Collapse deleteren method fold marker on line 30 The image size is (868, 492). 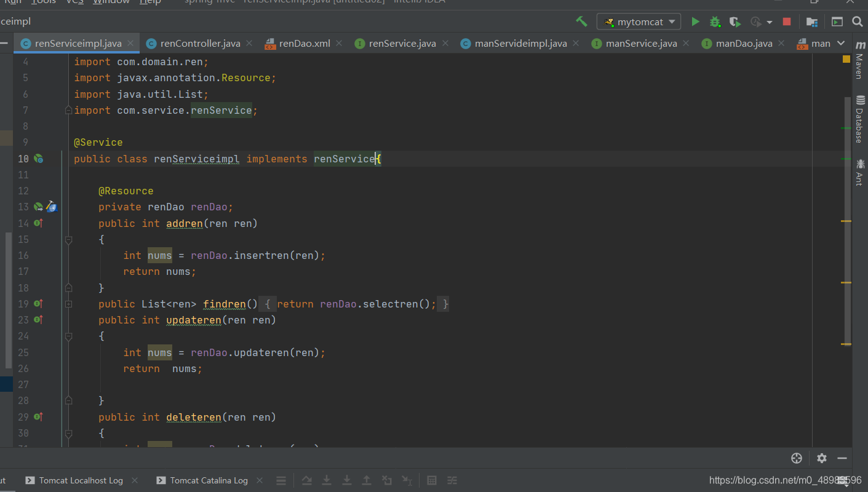point(68,433)
